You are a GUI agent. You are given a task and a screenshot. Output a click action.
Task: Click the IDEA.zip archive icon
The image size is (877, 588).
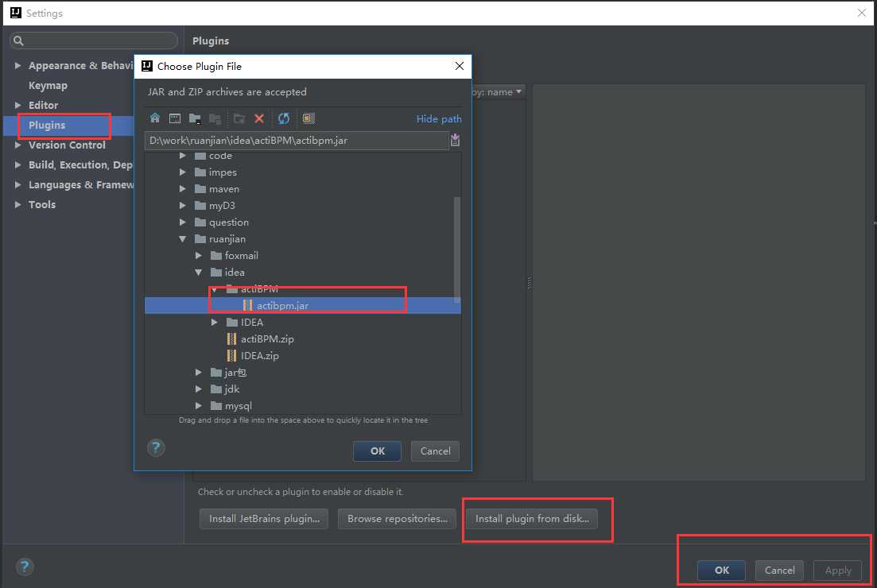(231, 355)
